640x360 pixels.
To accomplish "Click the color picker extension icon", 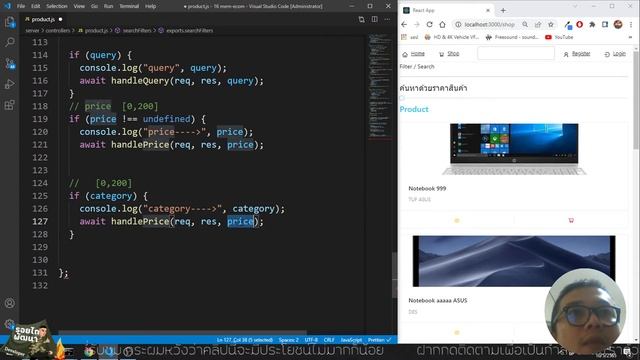I will pyautogui.click(x=568, y=25).
